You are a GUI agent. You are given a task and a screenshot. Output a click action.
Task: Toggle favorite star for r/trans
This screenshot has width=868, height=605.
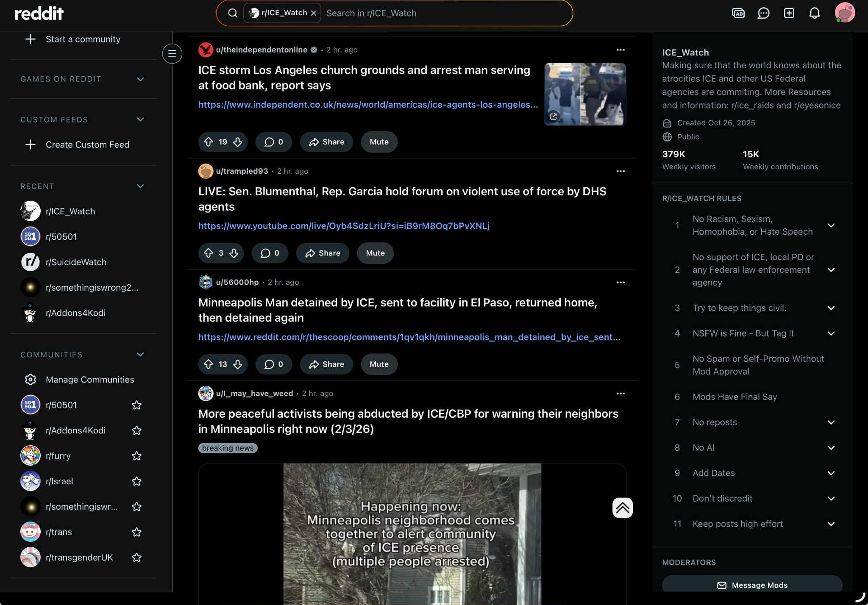[x=136, y=532]
